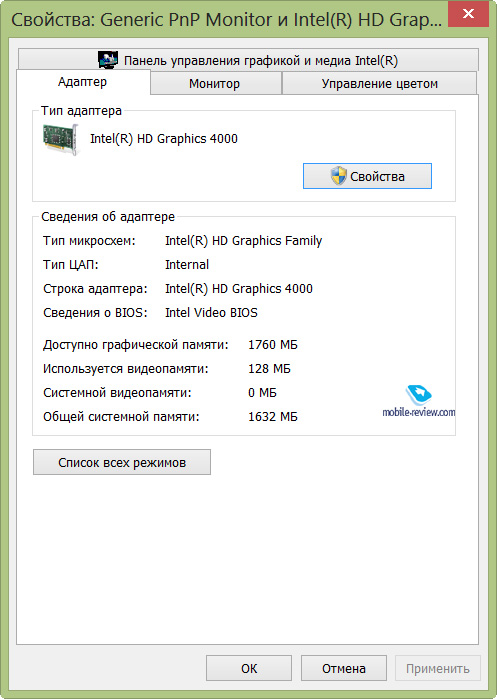Open the Панель управления графикой и медиа Intel tab
The height and width of the screenshot is (699, 497).
point(248,60)
